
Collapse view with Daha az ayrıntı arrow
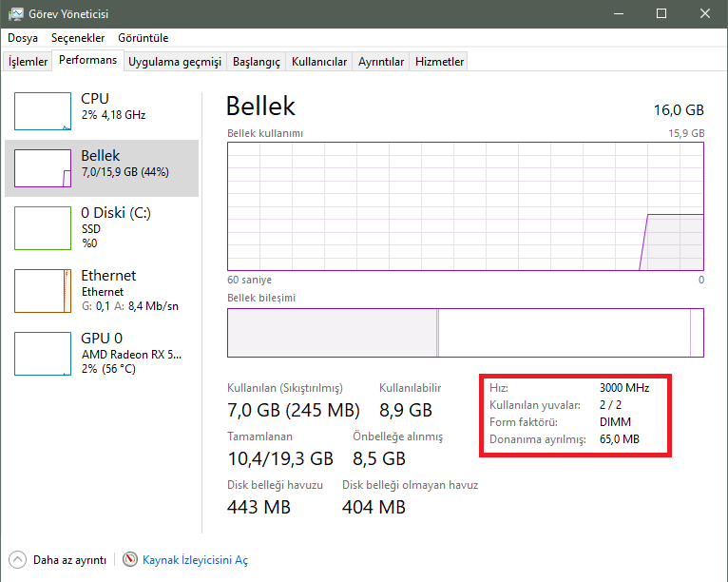tap(18, 560)
